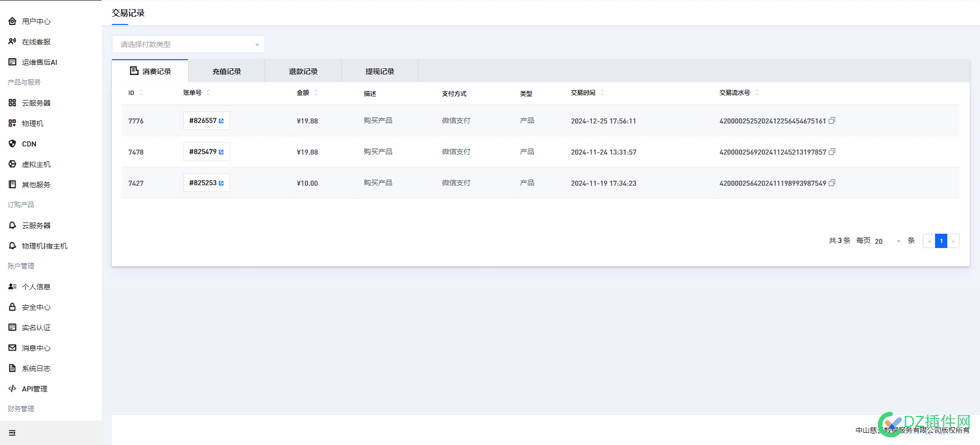This screenshot has width=980, height=445.
Task: Open the CDN shield icon
Action: 12,143
